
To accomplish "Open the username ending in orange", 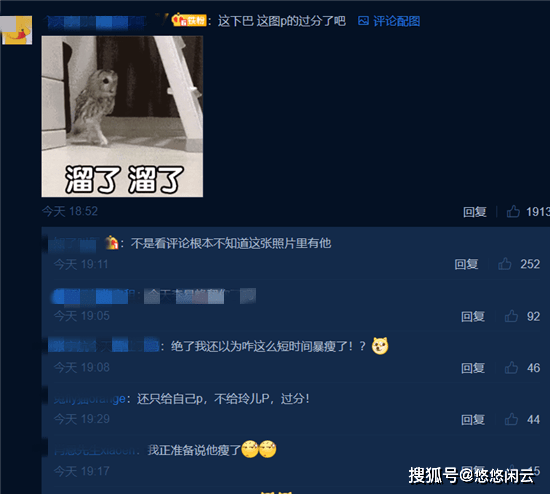I will [90, 399].
